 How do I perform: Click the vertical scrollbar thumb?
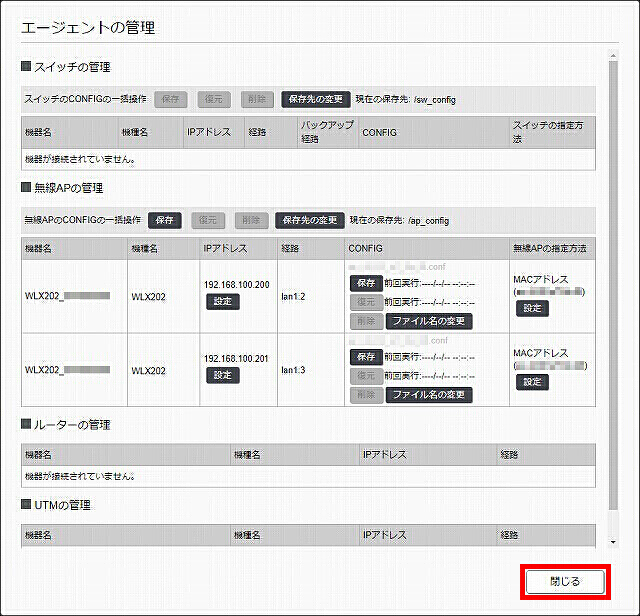pyautogui.click(x=613, y=285)
